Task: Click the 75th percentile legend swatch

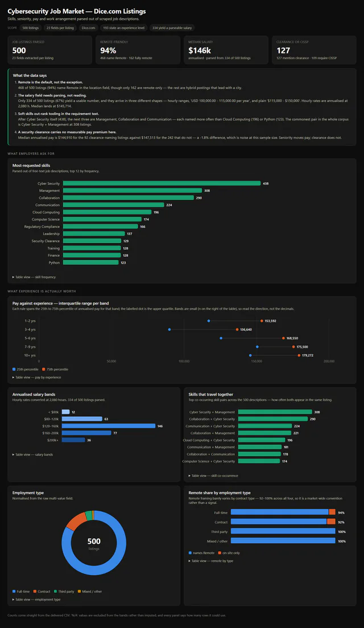Action: point(44,370)
